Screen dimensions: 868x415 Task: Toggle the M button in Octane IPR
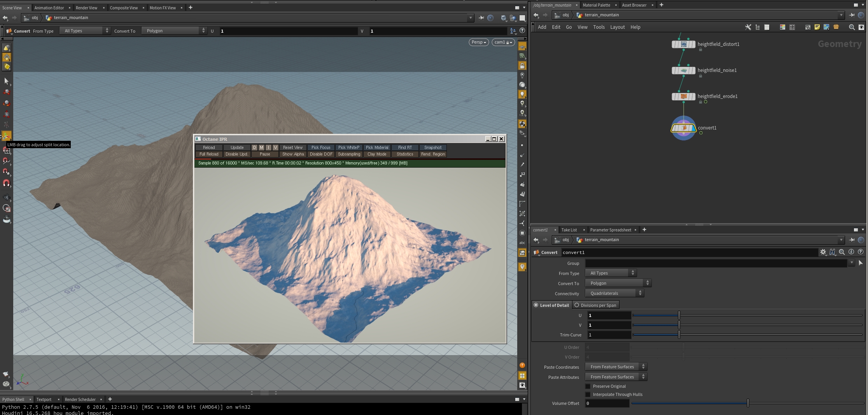[x=262, y=148]
